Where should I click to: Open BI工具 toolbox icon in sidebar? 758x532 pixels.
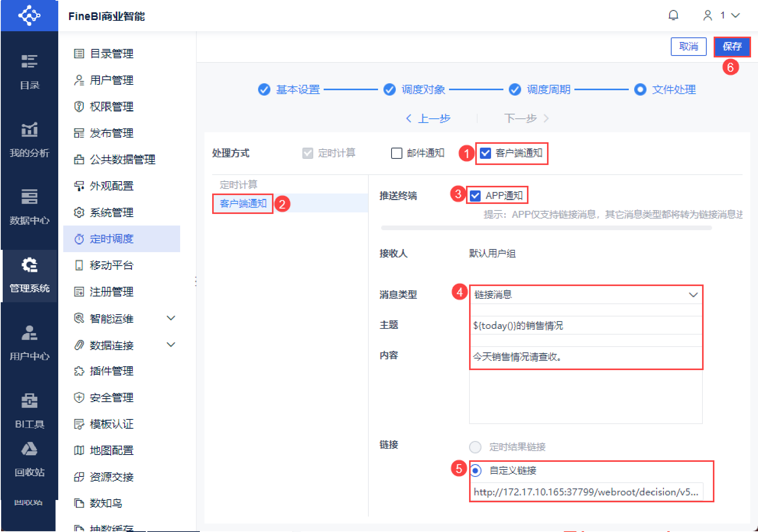coord(29,401)
